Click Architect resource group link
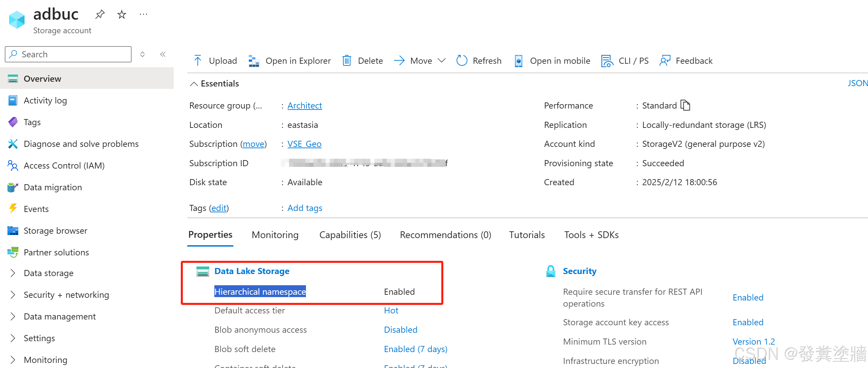 303,105
